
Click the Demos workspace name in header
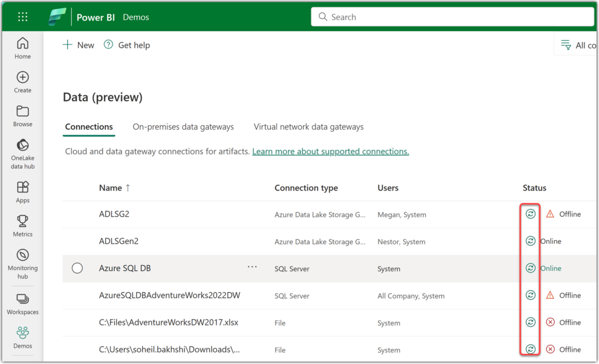click(x=136, y=17)
